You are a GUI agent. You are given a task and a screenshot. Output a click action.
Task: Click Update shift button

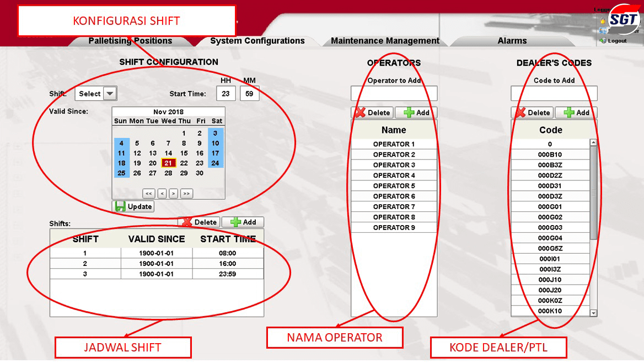click(133, 206)
